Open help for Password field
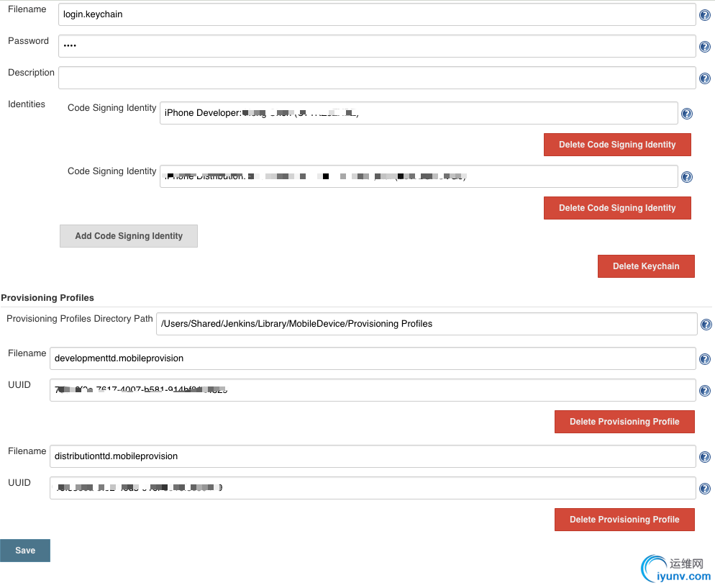 tap(704, 47)
